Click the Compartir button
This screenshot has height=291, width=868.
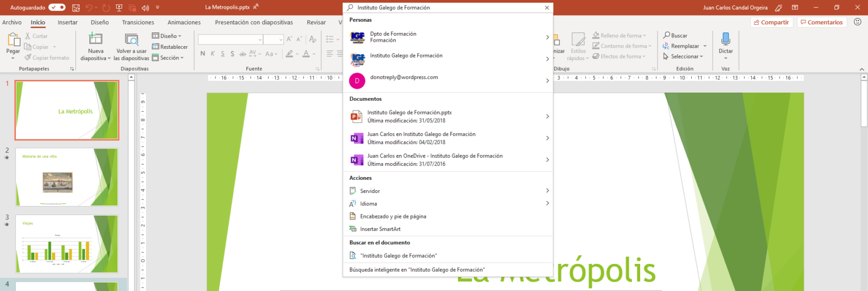point(771,22)
